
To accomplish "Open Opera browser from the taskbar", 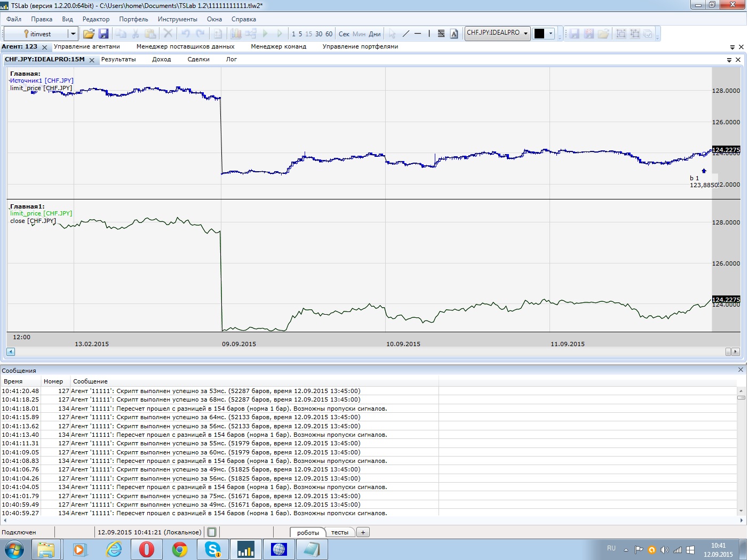I will [x=147, y=549].
